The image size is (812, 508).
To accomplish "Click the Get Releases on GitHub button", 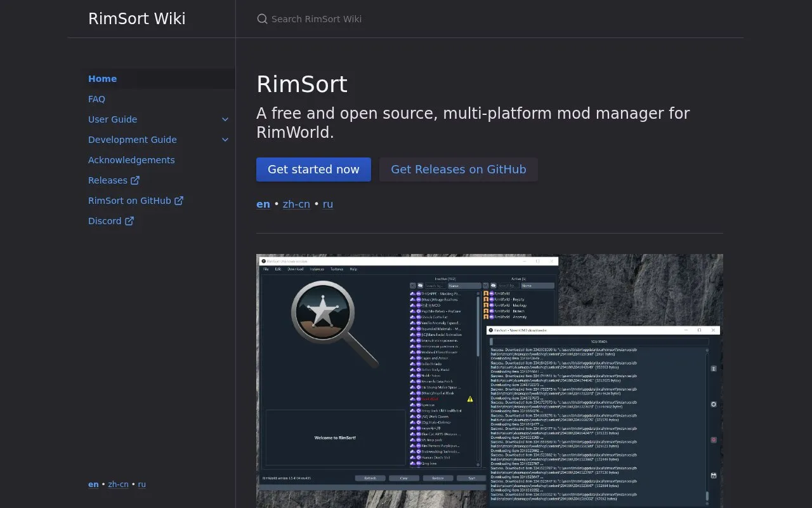I will (x=459, y=170).
